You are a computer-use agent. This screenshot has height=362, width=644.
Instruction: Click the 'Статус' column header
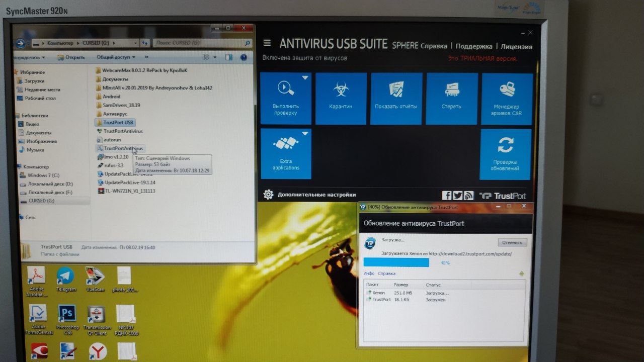(433, 285)
